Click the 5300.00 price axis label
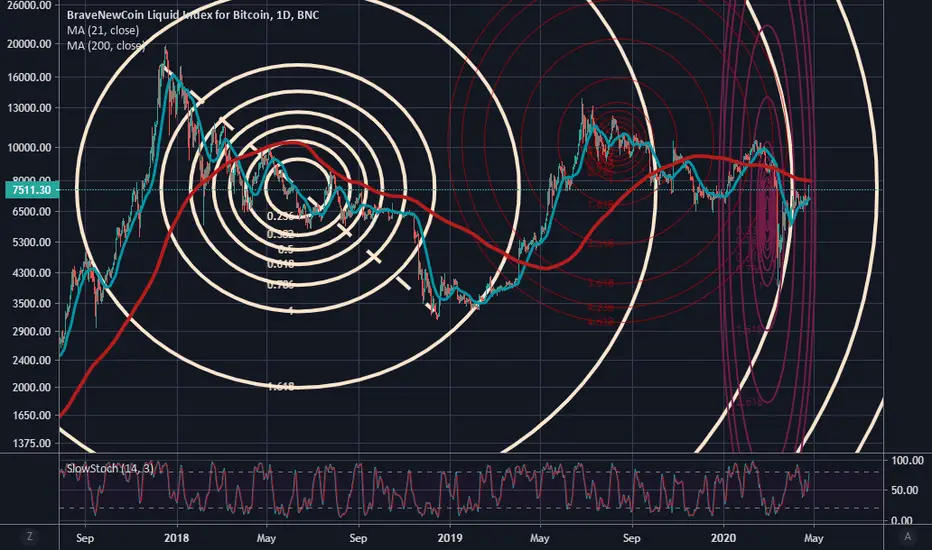Image resolution: width=932 pixels, height=550 pixels. [x=32, y=243]
